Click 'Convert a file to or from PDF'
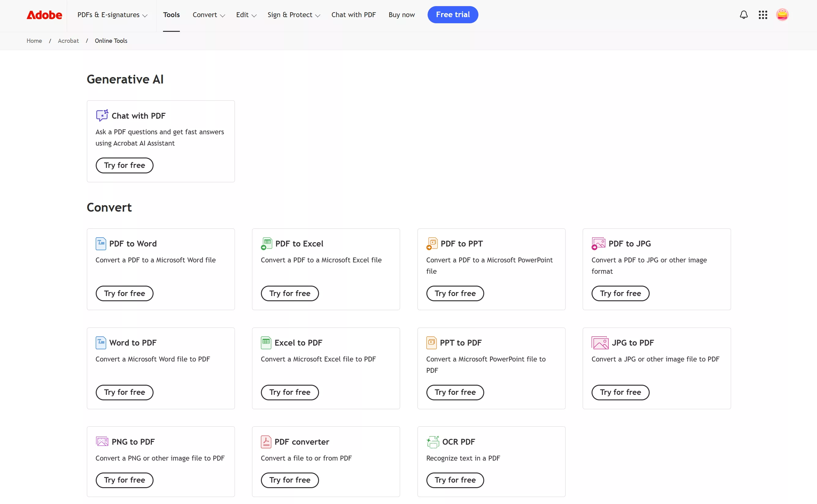Image resolution: width=817 pixels, height=504 pixels. point(306,458)
